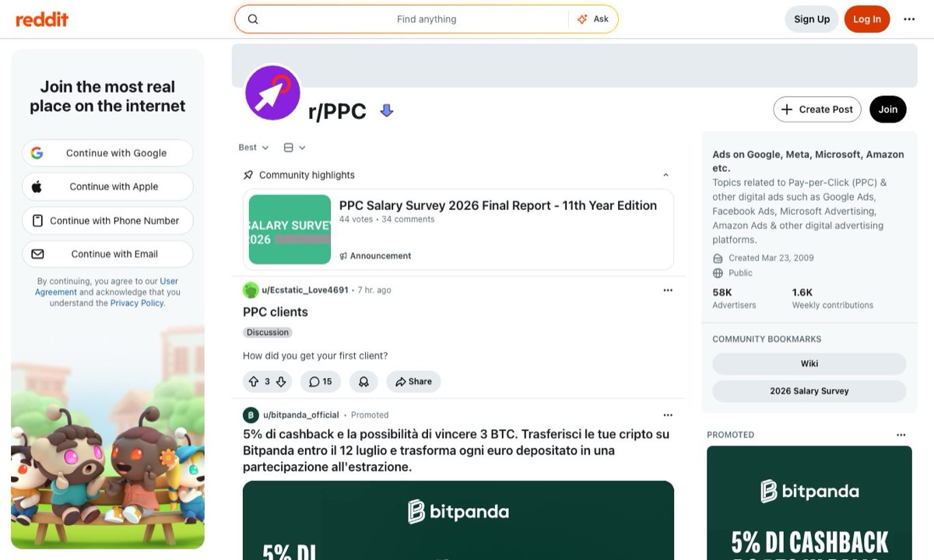This screenshot has height=560, width=934.
Task: Open options menu for Bitpanda promoted post
Action: tap(668, 415)
